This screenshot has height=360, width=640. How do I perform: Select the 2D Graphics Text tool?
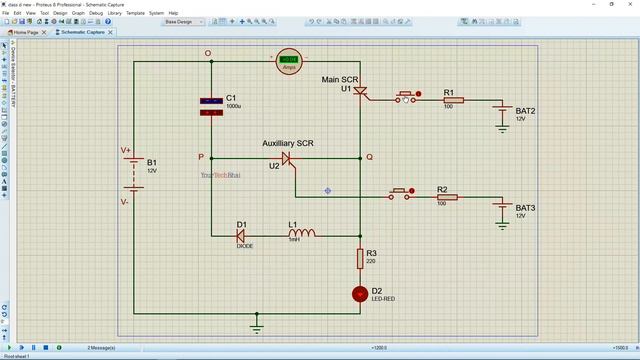[4, 182]
